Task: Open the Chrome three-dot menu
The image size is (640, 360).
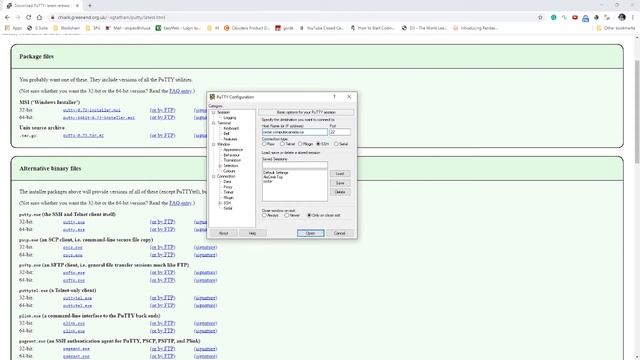Action: (633, 18)
